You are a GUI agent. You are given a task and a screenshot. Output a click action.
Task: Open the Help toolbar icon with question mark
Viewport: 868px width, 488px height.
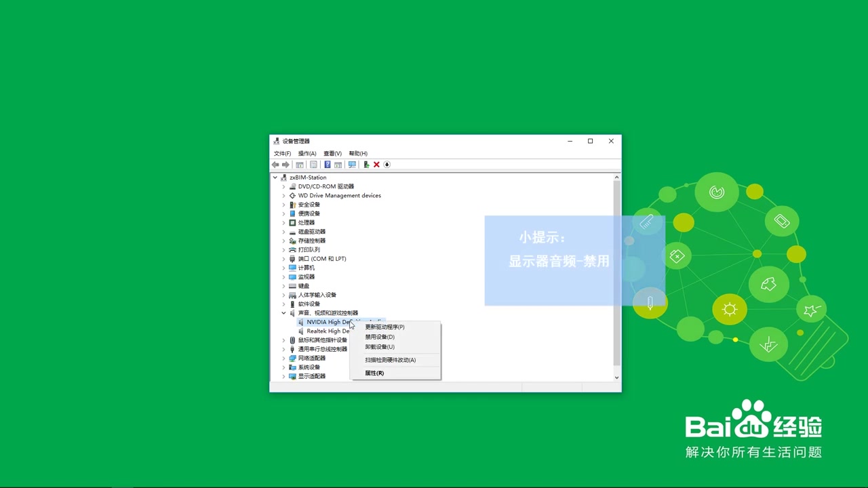[x=328, y=165]
